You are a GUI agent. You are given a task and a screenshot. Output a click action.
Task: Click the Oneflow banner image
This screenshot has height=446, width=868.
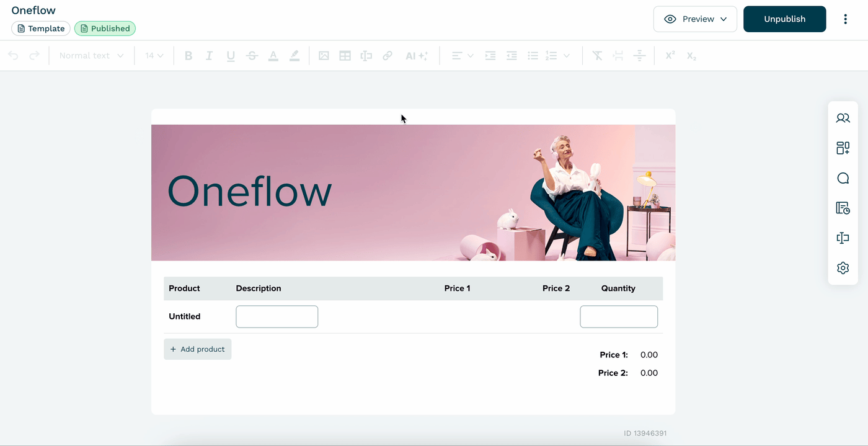click(413, 192)
